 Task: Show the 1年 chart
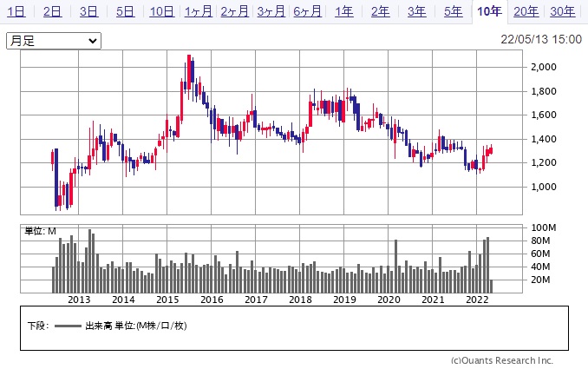[344, 11]
